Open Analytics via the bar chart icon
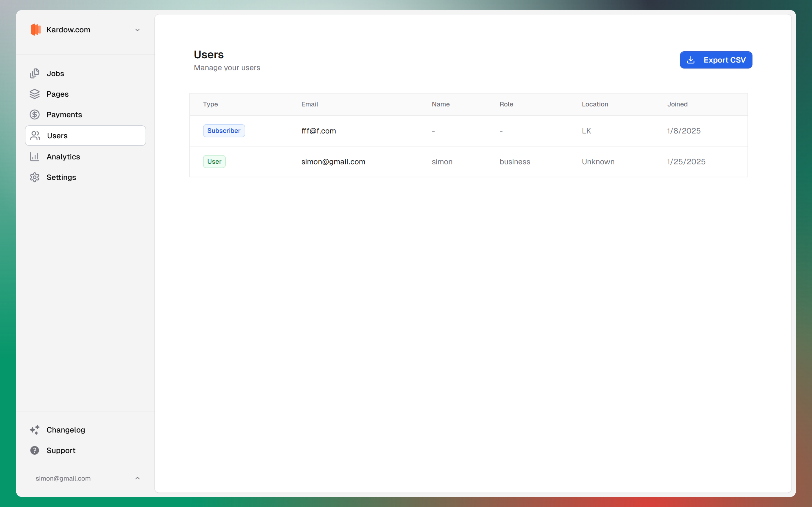812x507 pixels. coord(35,157)
